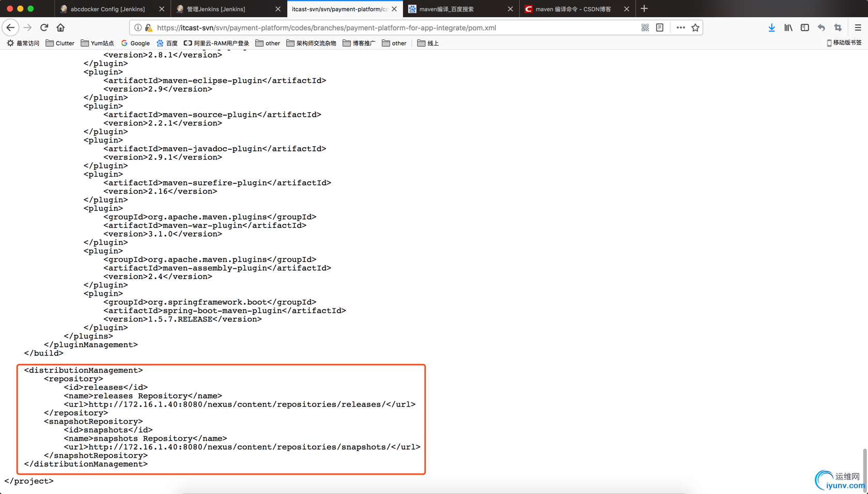Open the 阿里云-RAM用户登录 bookmark
The image size is (868, 494).
click(216, 43)
